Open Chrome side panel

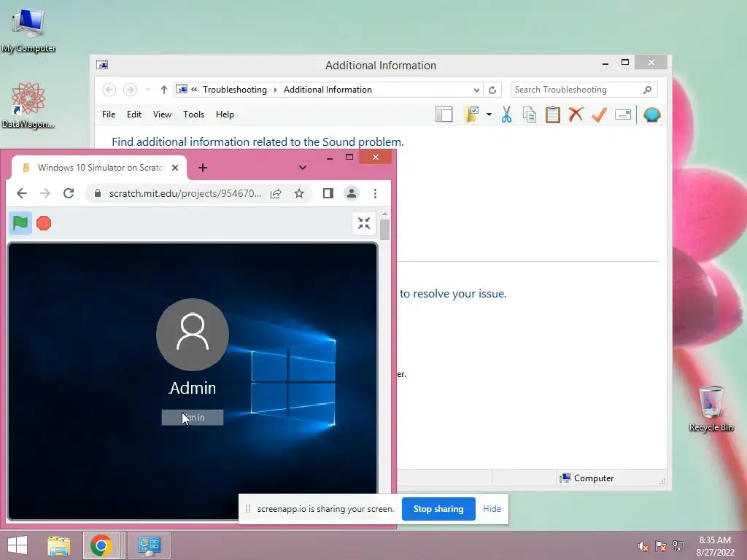click(328, 193)
